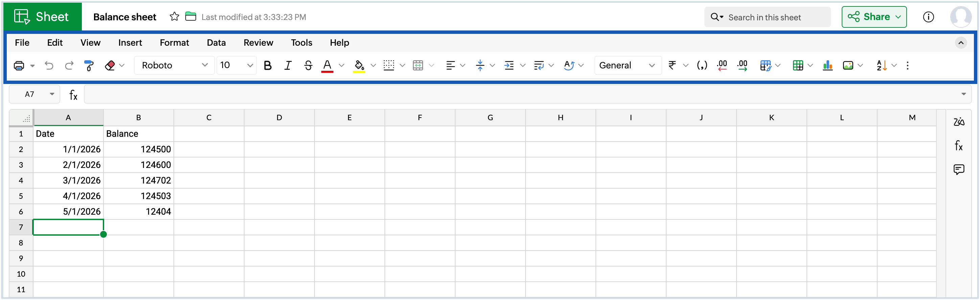Viewport: 980px width, 300px height.
Task: Open the Zia assistant side panel icon
Action: (959, 122)
